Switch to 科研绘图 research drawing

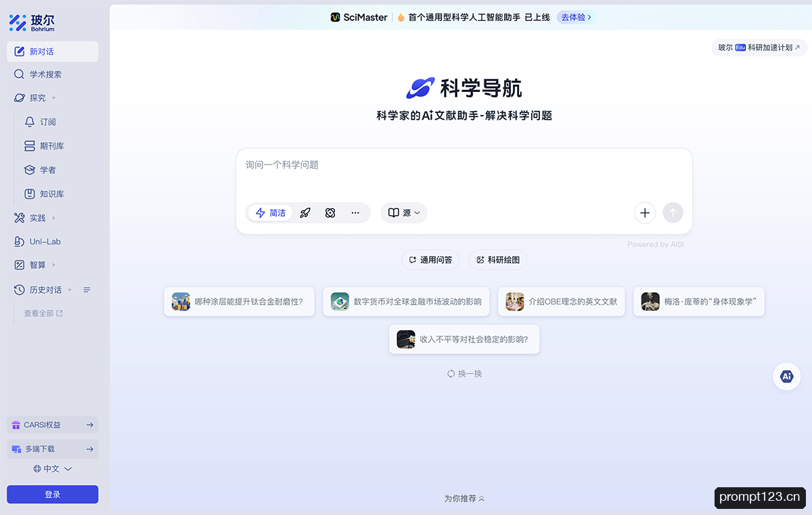tap(498, 260)
